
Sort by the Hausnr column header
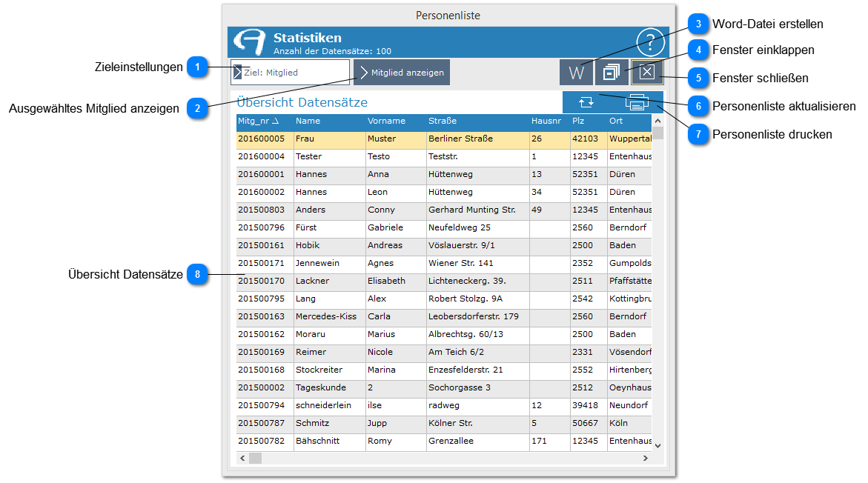point(549,121)
